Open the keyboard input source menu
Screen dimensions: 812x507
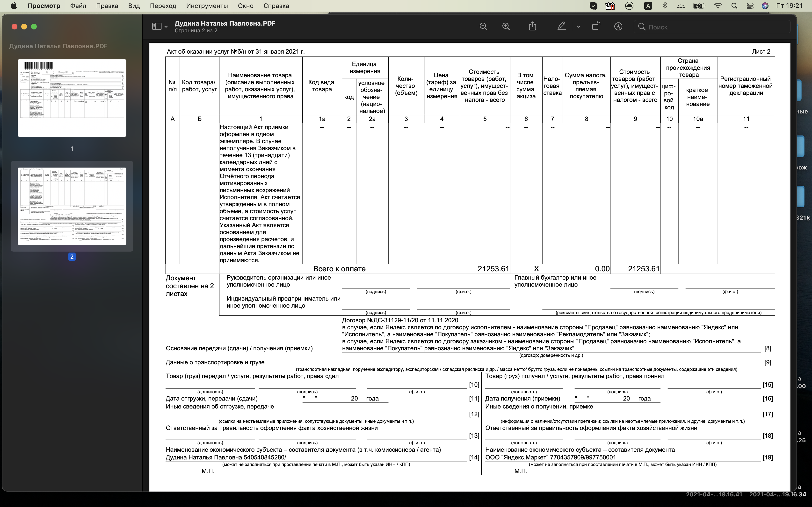[648, 6]
